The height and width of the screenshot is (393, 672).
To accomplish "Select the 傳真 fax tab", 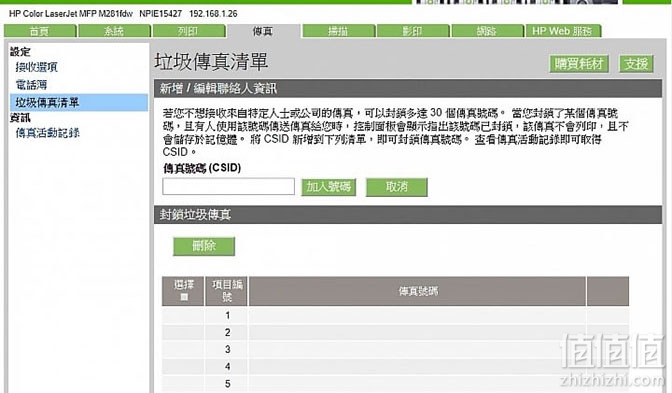I will (263, 31).
